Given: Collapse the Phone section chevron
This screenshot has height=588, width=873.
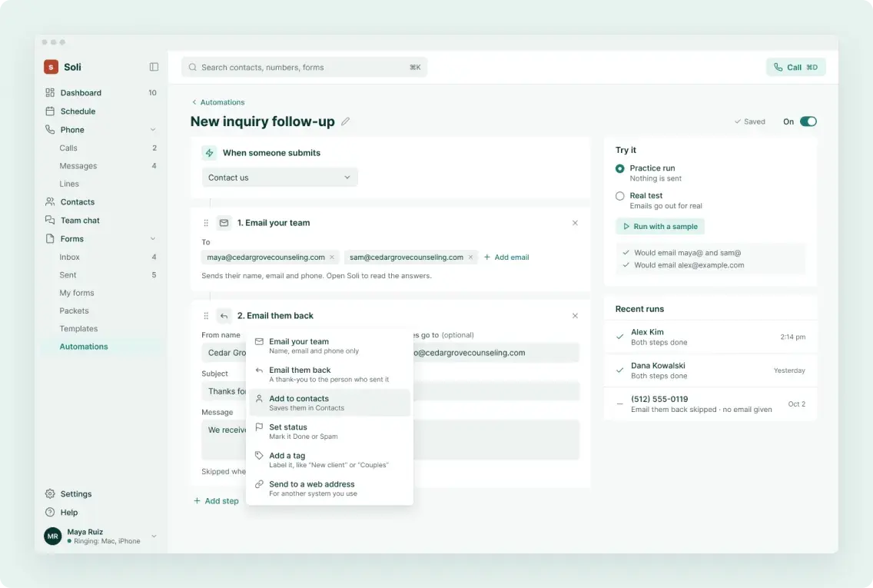Looking at the screenshot, I should click(153, 129).
